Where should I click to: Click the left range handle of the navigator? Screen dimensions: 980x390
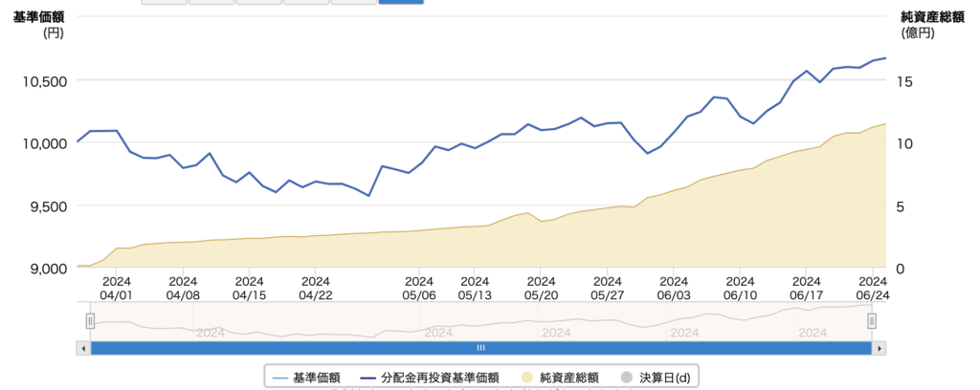click(90, 322)
